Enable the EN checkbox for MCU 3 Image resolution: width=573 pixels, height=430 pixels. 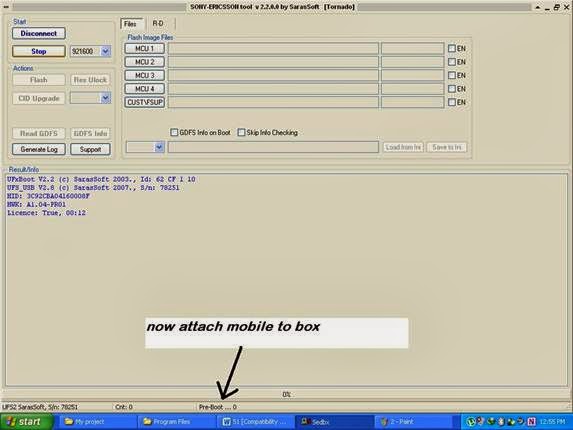pos(452,75)
